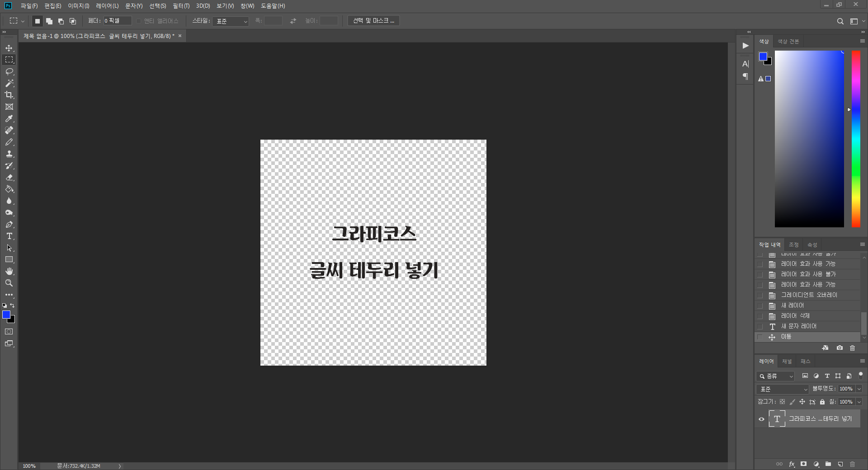Screen dimensions: 868x470
Task: Select the Eraser tool
Action: point(9,177)
